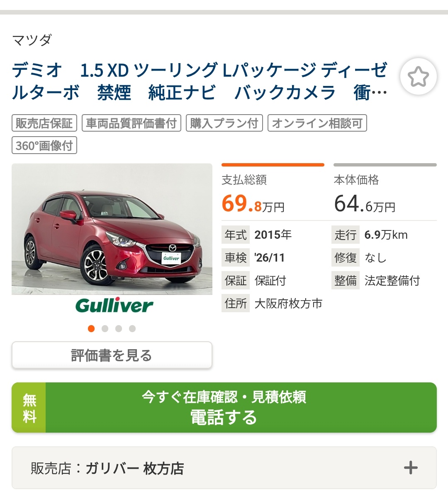Select the second carousel dot
448x497 pixels.
[105, 328]
